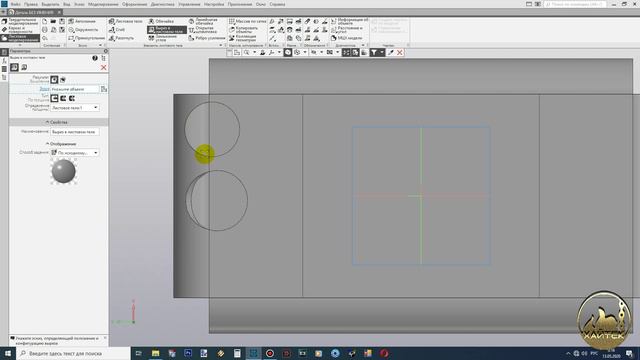Click the open file folder icon
Viewport: 640px width, 360px height.
[53, 21]
